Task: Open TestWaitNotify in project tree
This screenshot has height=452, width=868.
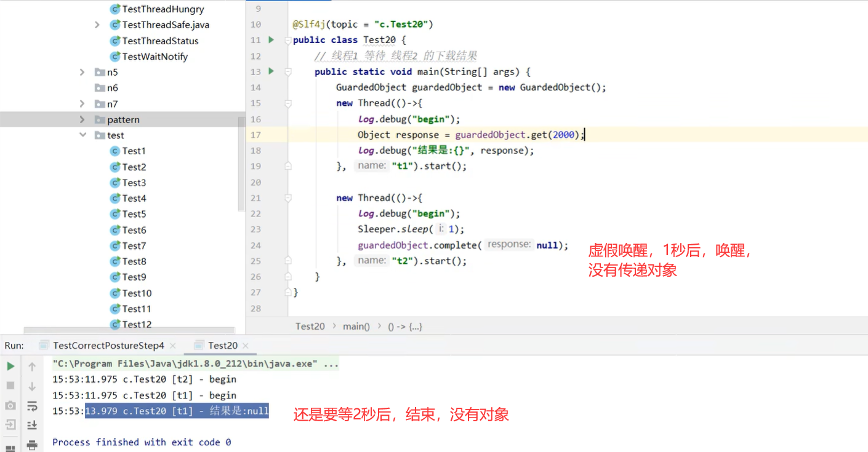Action: [155, 57]
